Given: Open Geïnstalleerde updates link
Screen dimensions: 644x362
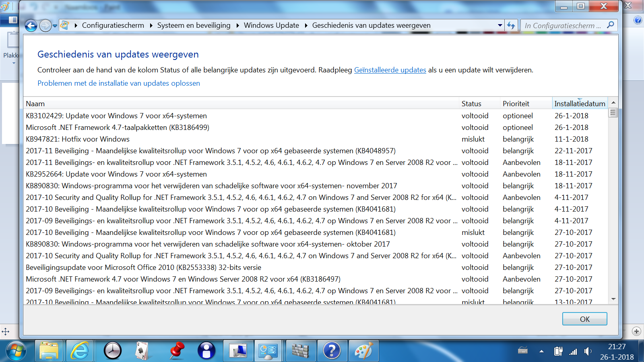Looking at the screenshot, I should 390,70.
